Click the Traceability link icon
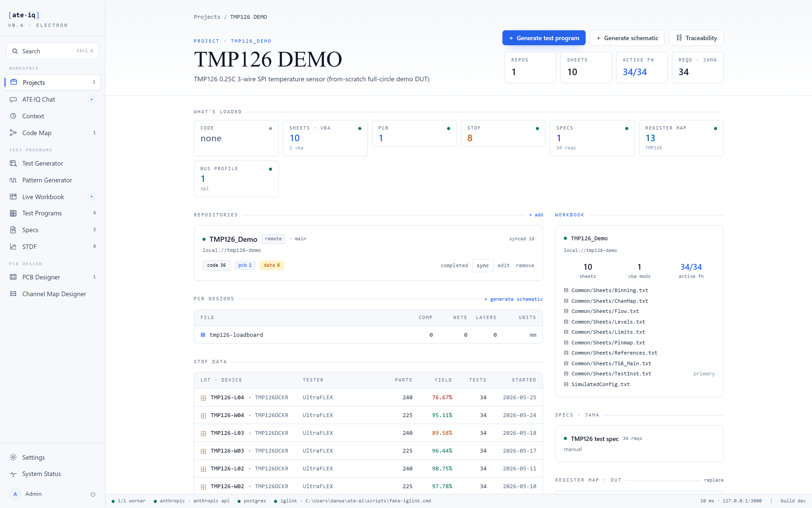812x508 pixels. pos(679,38)
